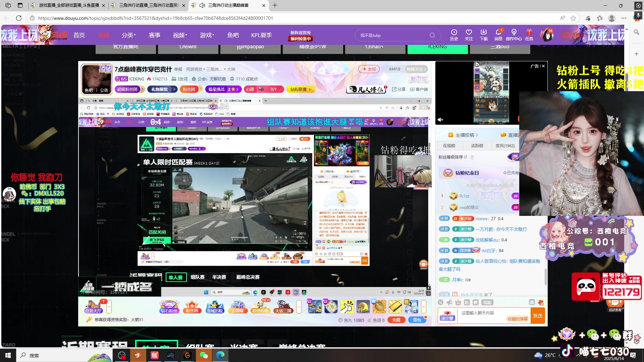Open 鱼吧 in Douyu navigation
Viewport: 644px width, 362px height.
(233, 35)
